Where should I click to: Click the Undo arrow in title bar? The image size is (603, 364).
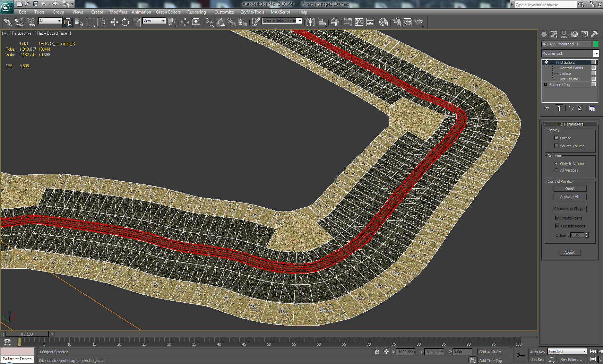tap(44, 4)
